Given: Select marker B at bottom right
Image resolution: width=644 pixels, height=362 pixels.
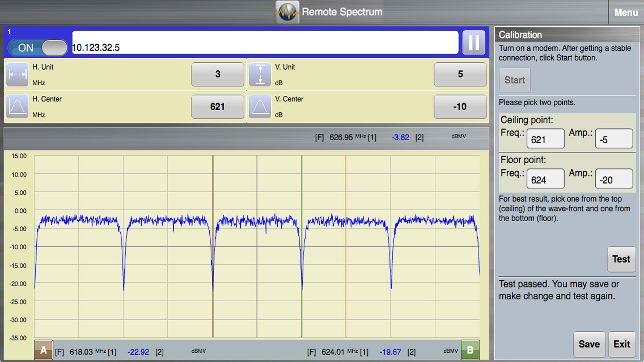Looking at the screenshot, I should (470, 350).
